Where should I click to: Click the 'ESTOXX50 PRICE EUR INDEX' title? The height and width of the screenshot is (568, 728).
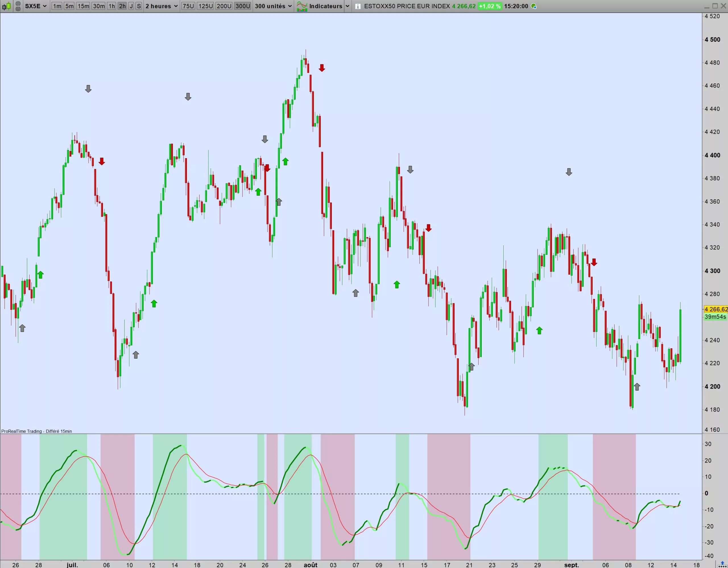pyautogui.click(x=407, y=6)
